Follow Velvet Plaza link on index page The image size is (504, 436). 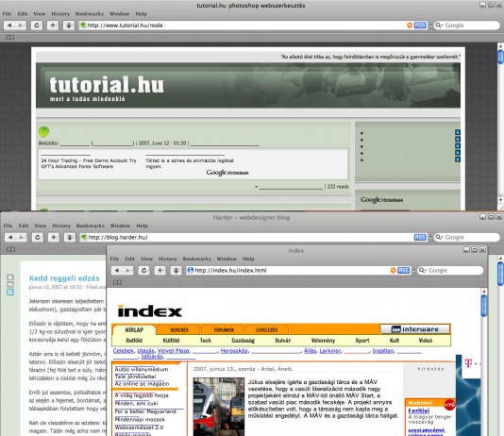pos(174,350)
